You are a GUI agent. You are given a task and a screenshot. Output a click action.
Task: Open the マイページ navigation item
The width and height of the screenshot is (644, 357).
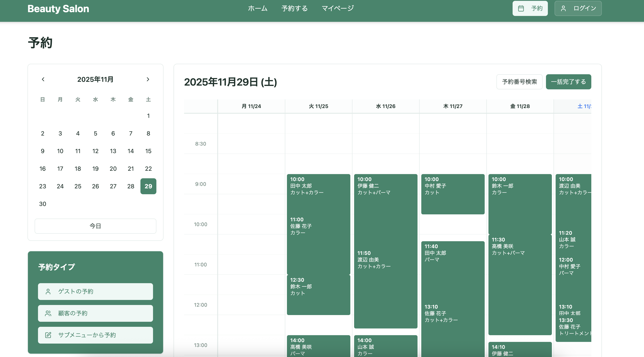point(338,8)
